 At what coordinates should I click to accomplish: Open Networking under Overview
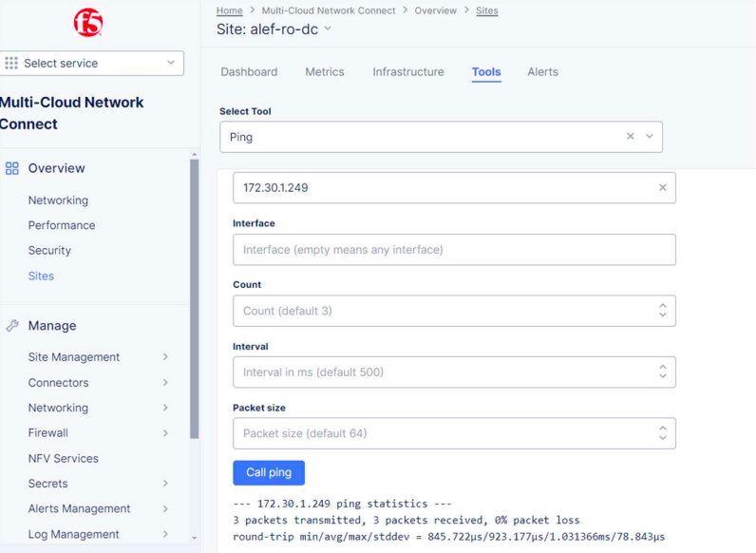tap(58, 200)
